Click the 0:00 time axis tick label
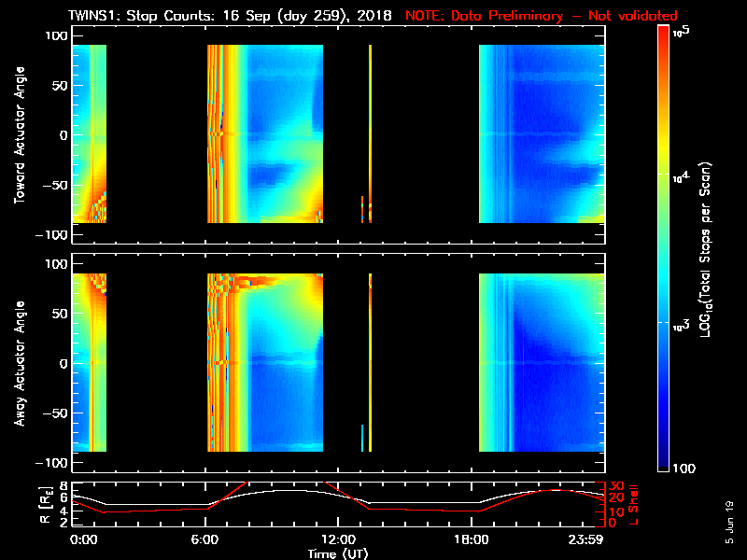Image resolution: width=747 pixels, height=560 pixels. (x=83, y=540)
